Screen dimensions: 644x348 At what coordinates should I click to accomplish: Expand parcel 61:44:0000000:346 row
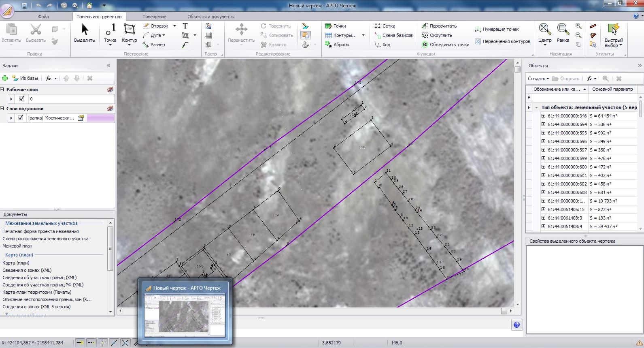tap(543, 116)
